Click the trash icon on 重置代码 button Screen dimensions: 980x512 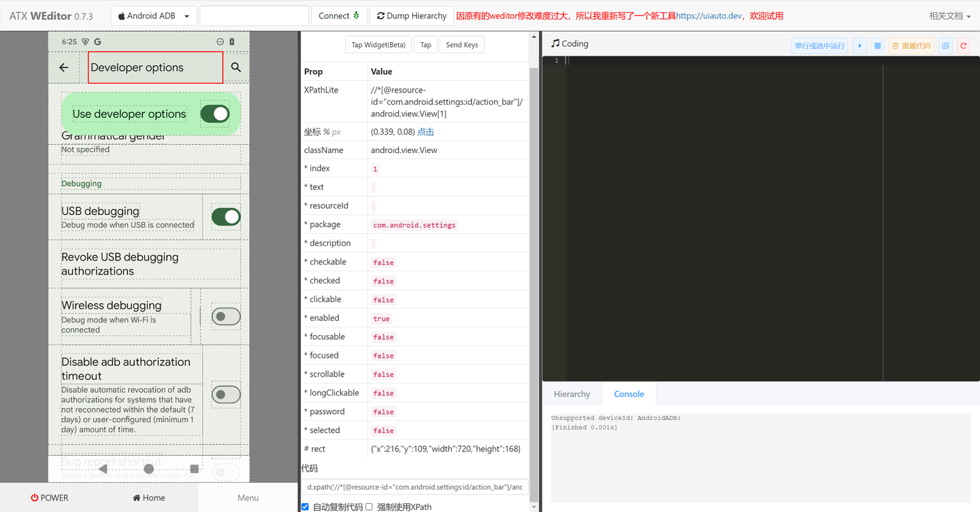[895, 45]
